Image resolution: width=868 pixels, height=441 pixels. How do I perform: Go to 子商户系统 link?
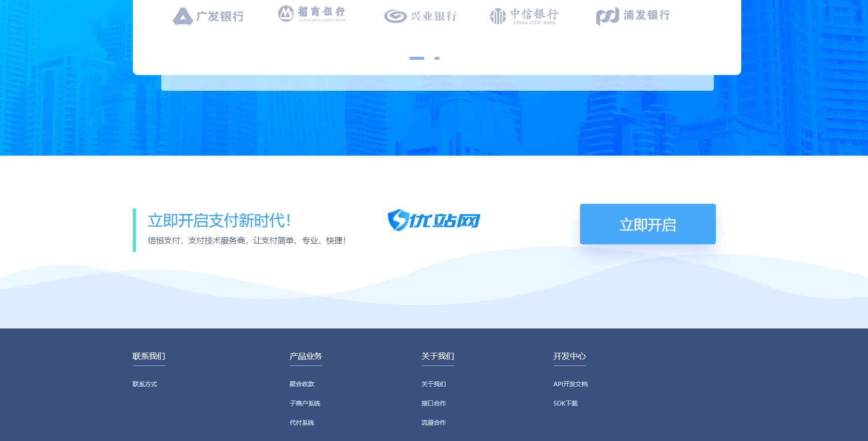click(x=305, y=403)
